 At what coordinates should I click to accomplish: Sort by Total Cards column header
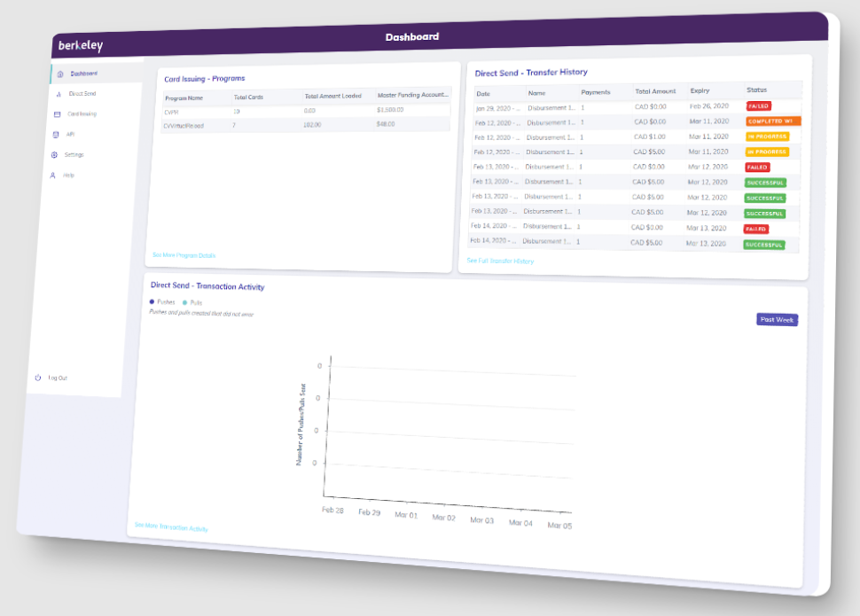[248, 97]
